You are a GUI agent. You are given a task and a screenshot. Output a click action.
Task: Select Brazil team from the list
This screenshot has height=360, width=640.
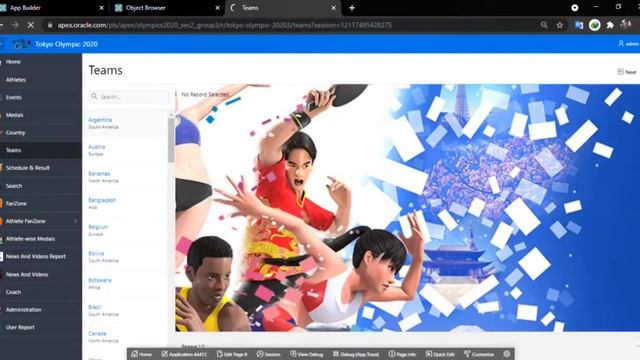[x=95, y=307]
